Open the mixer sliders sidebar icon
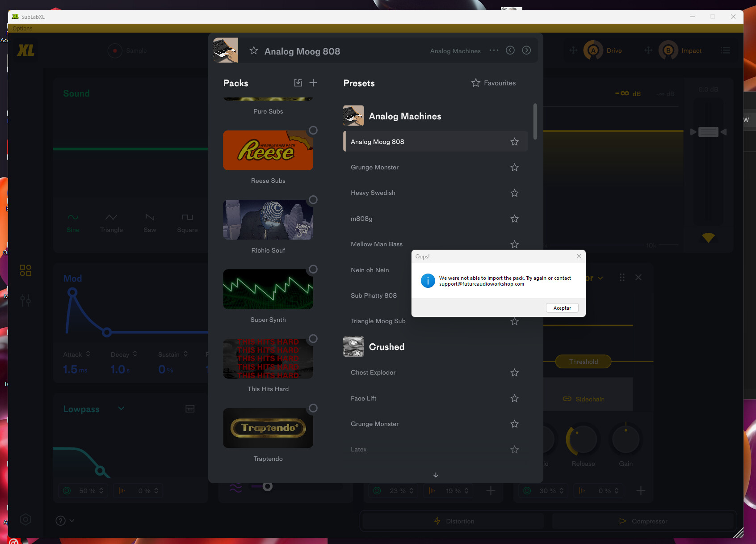756x544 pixels. click(x=25, y=300)
